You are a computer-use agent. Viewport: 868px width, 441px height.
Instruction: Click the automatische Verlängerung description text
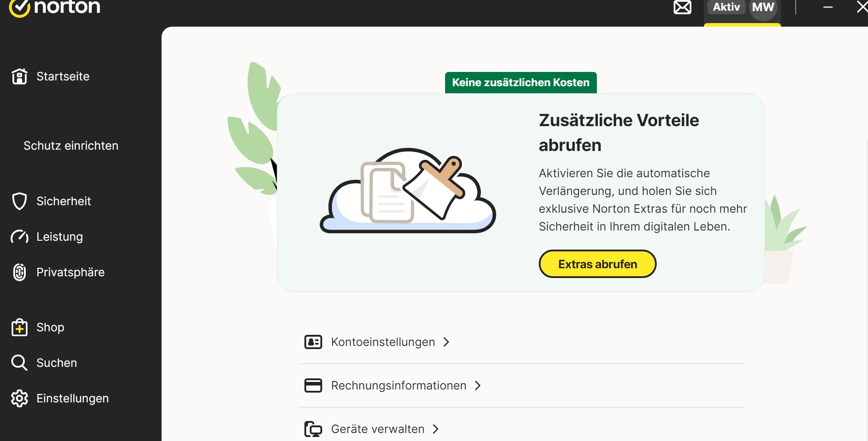(643, 200)
